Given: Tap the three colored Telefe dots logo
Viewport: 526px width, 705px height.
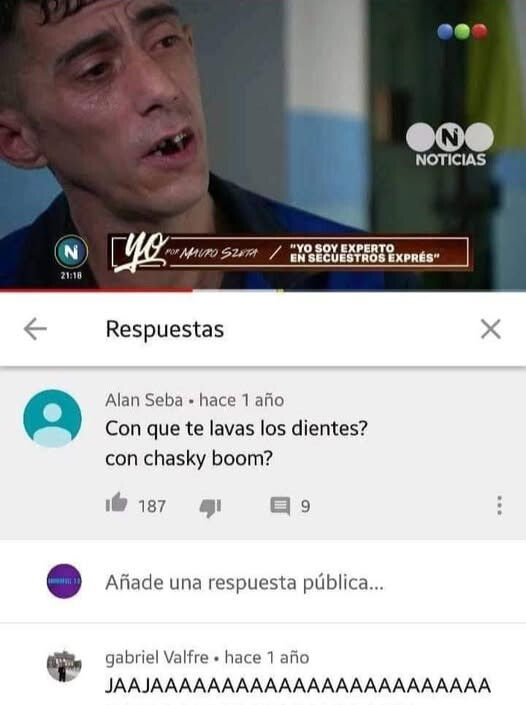Looking at the screenshot, I should point(462,31).
